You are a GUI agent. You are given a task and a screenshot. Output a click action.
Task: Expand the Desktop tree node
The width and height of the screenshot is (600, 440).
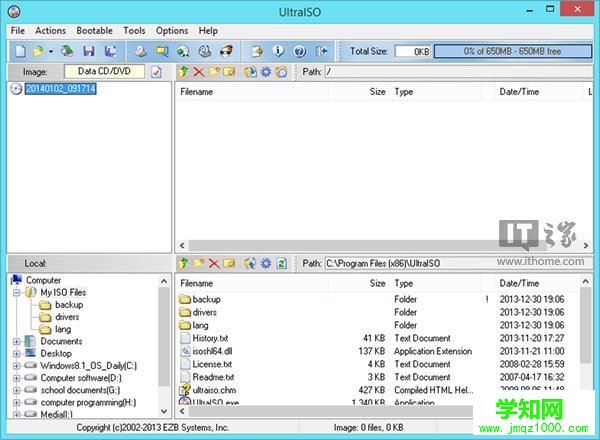coord(16,354)
